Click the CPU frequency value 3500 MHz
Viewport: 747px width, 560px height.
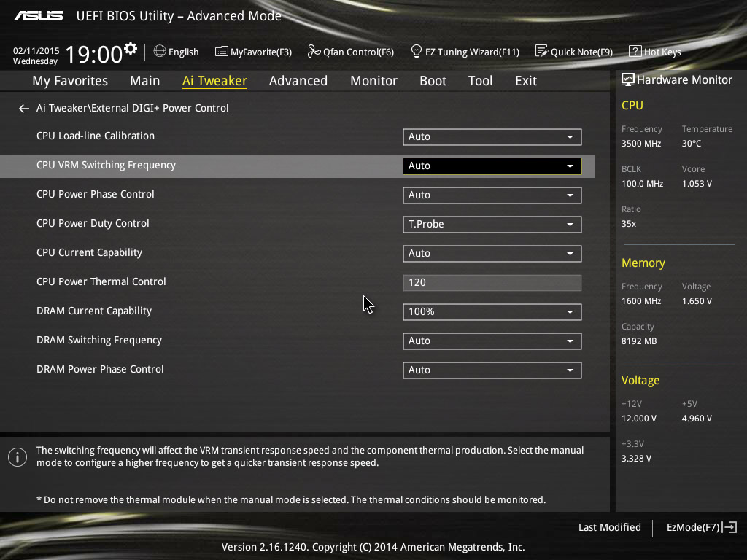point(641,144)
